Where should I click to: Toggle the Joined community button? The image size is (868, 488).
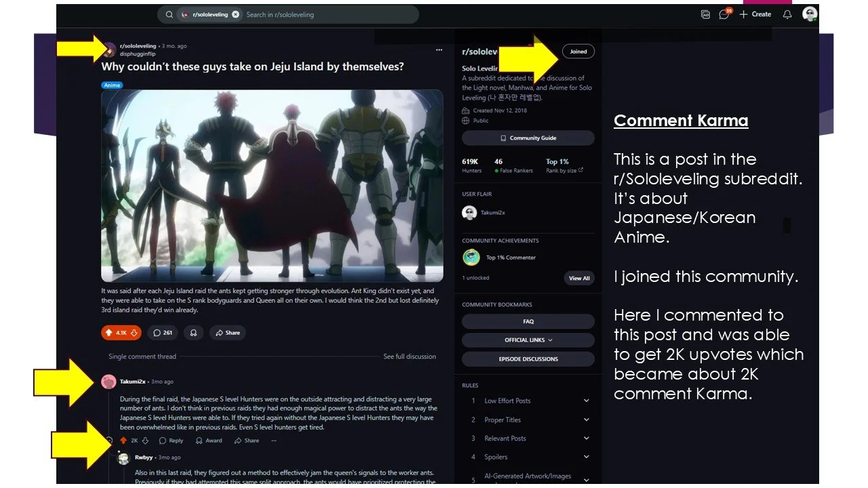[x=578, y=52]
